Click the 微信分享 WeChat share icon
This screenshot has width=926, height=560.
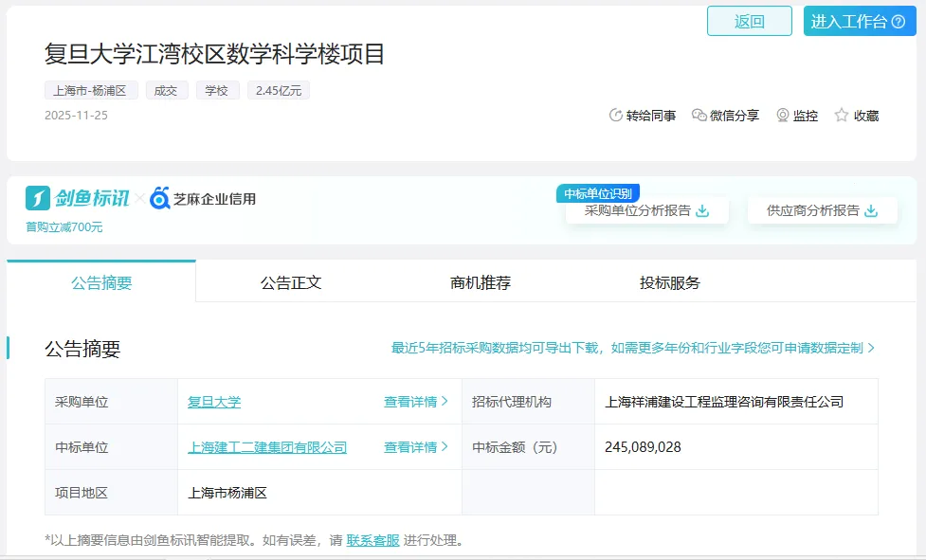tap(699, 116)
